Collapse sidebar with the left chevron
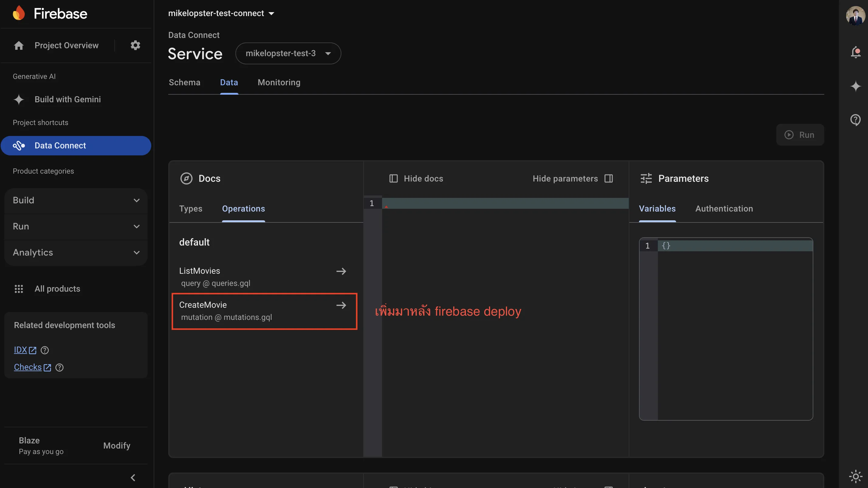The image size is (868, 488). (133, 478)
